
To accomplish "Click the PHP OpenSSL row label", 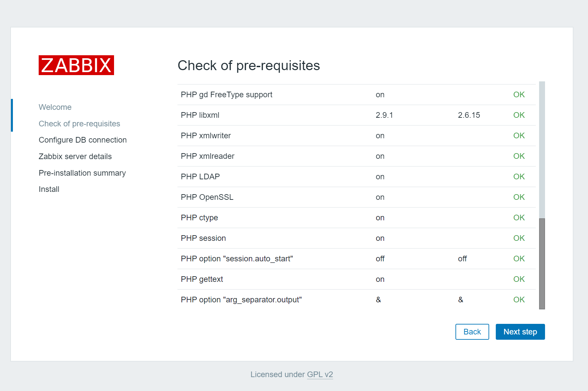I will (207, 197).
